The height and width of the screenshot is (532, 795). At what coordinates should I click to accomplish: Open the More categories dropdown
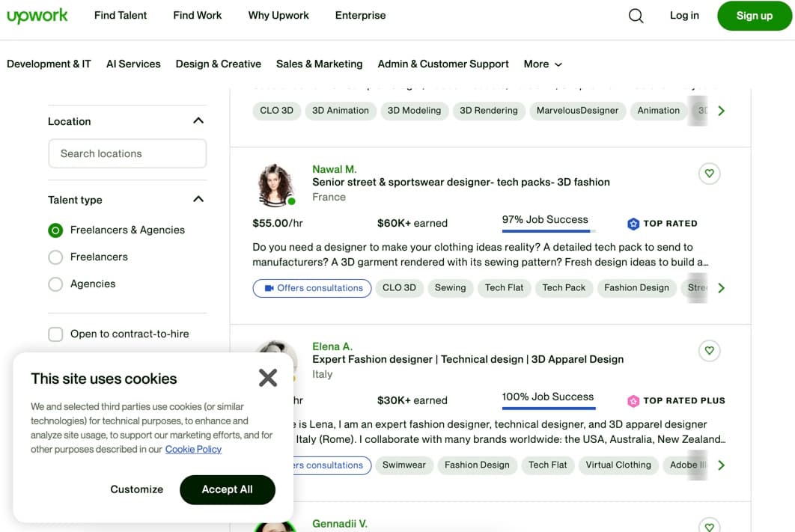(542, 64)
